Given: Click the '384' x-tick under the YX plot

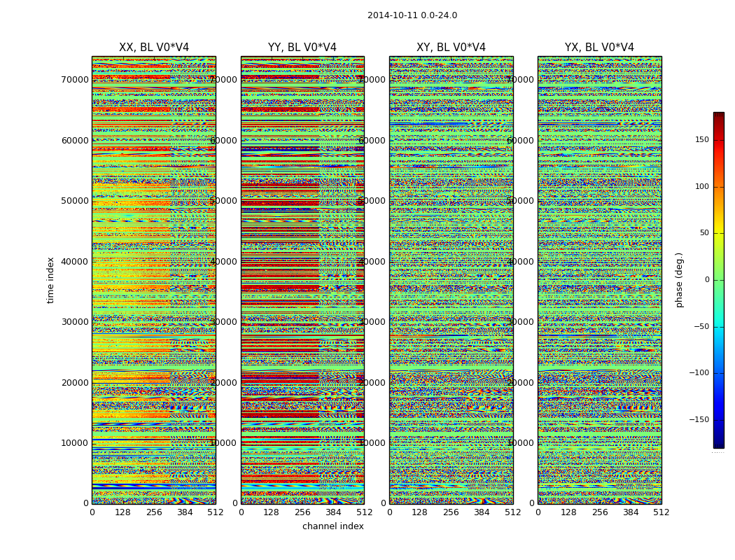Looking at the screenshot, I should tap(631, 512).
